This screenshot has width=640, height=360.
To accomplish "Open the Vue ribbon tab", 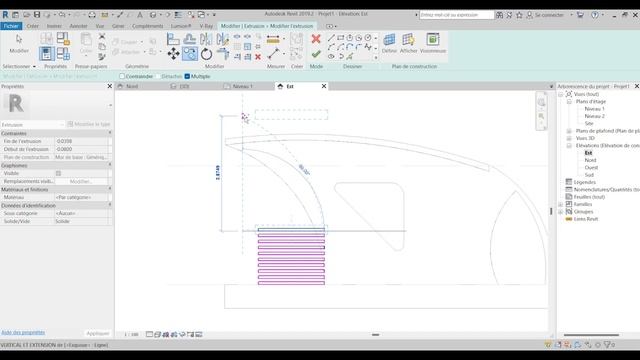I will (x=100, y=26).
